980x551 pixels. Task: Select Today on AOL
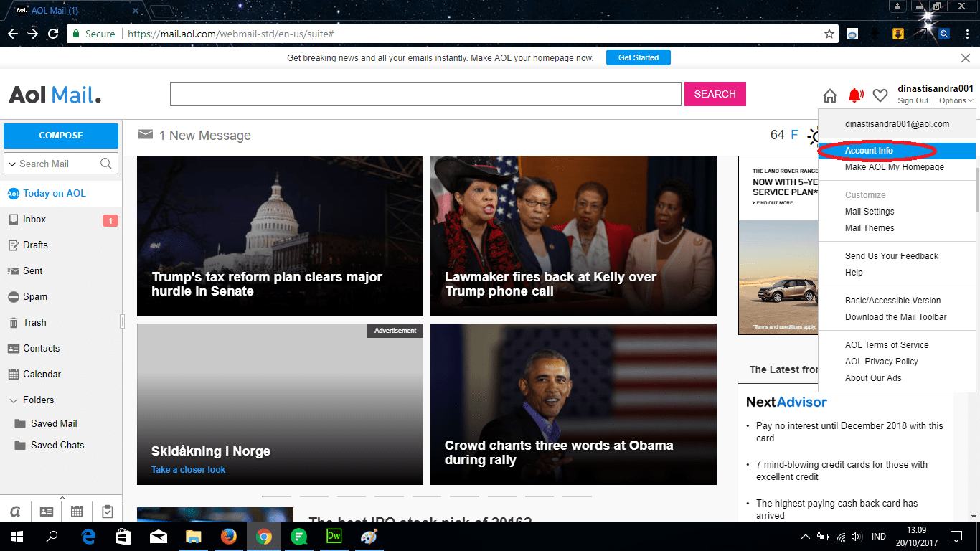(x=54, y=194)
